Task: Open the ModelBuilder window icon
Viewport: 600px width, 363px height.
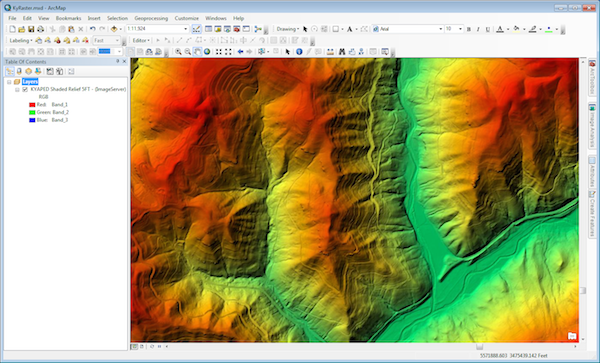Action: pyautogui.click(x=258, y=29)
